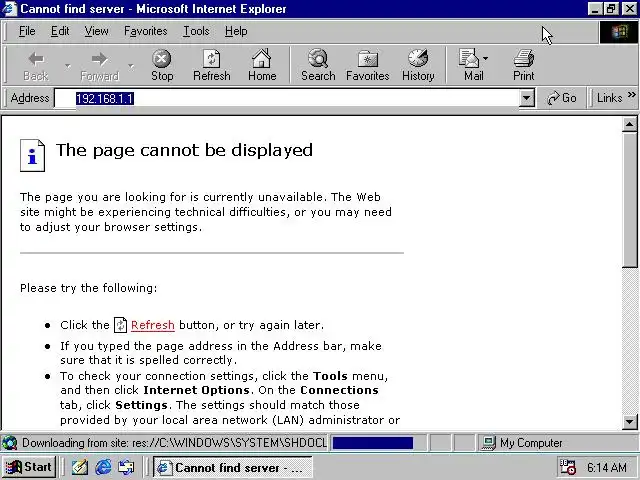
Task: Click status text Downloading from site
Action: [x=174, y=443]
